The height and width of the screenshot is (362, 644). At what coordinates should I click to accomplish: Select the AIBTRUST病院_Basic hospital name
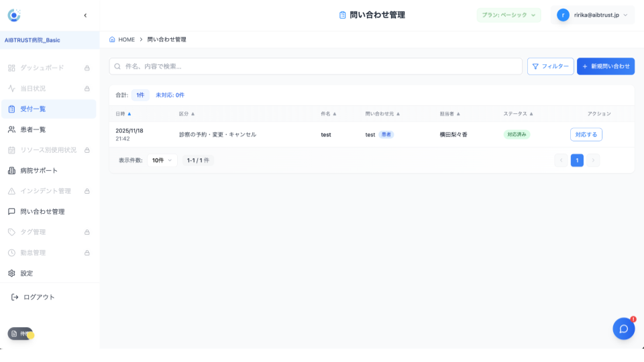tap(32, 40)
